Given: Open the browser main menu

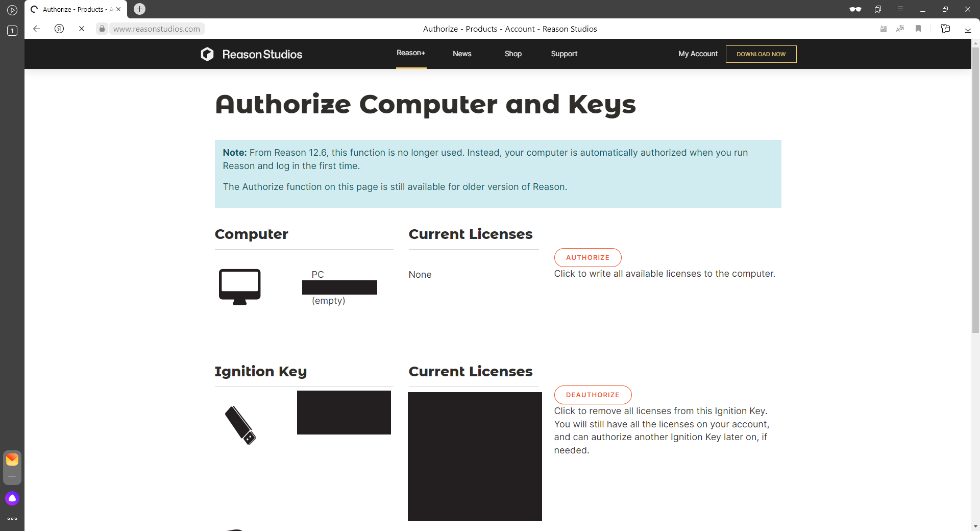Looking at the screenshot, I should (900, 9).
